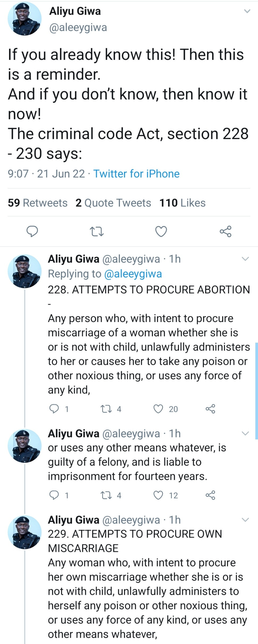
Task: Expand options for the section 228 reply
Action: [246, 259]
